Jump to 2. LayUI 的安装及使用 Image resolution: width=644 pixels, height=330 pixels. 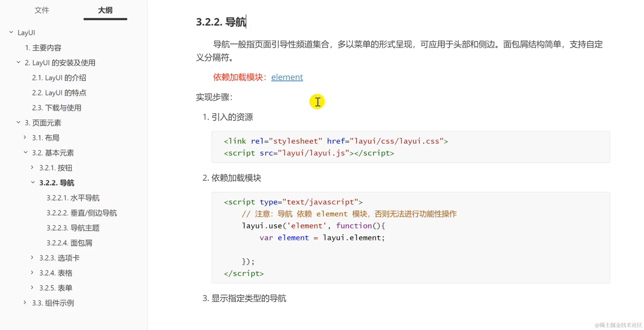pyautogui.click(x=60, y=63)
